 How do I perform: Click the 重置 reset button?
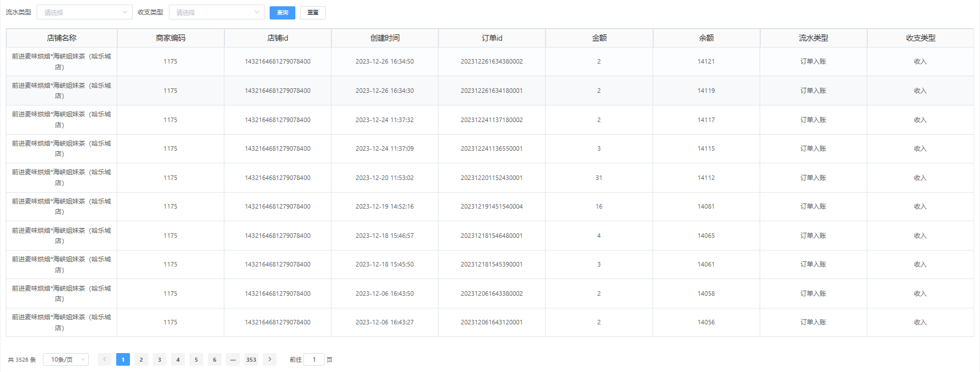coord(313,13)
